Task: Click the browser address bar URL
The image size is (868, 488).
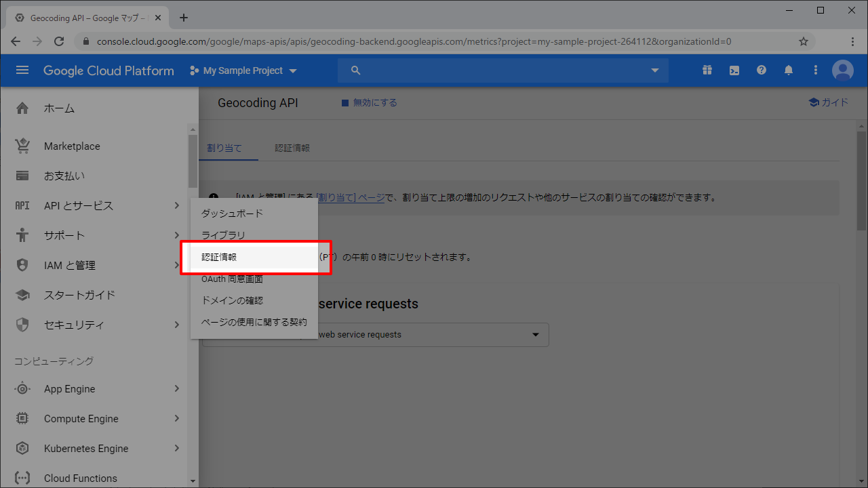Action: pos(414,41)
